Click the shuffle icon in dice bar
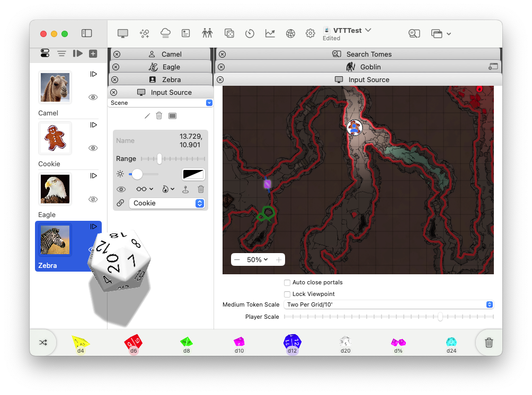Viewport: 532px width, 395px height. pos(43,343)
